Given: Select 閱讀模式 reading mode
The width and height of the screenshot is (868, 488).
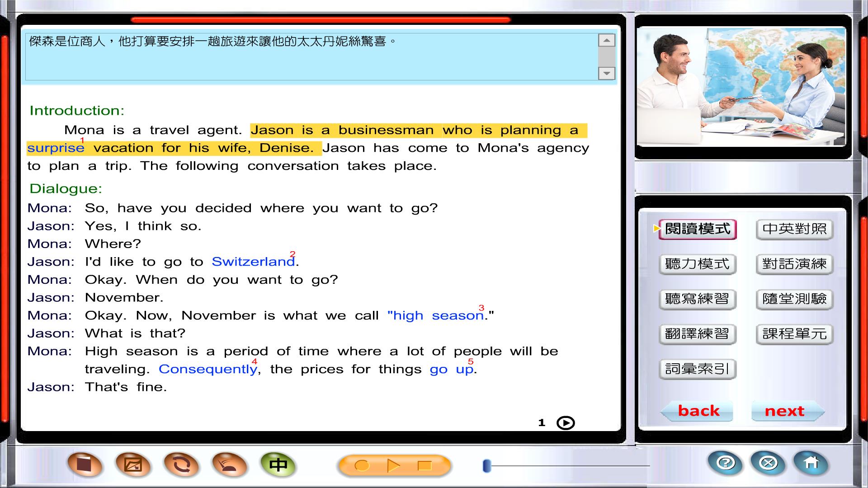Looking at the screenshot, I should tap(698, 229).
